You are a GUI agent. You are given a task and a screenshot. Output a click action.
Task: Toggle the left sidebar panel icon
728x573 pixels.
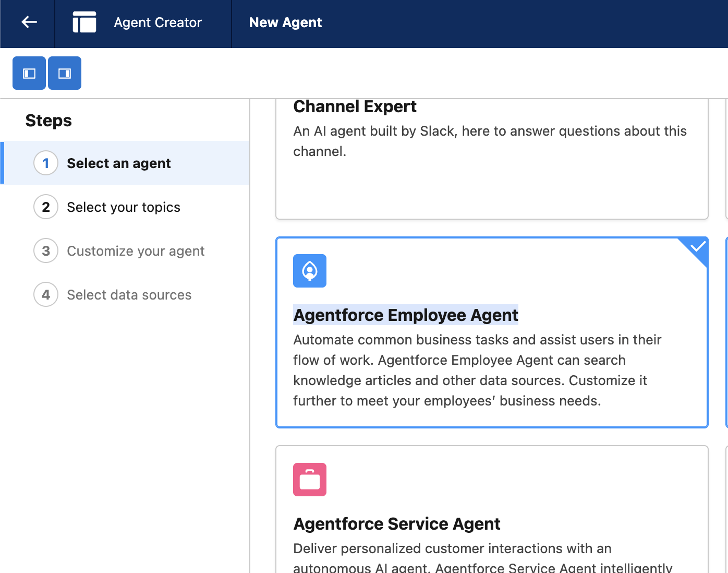pos(29,73)
